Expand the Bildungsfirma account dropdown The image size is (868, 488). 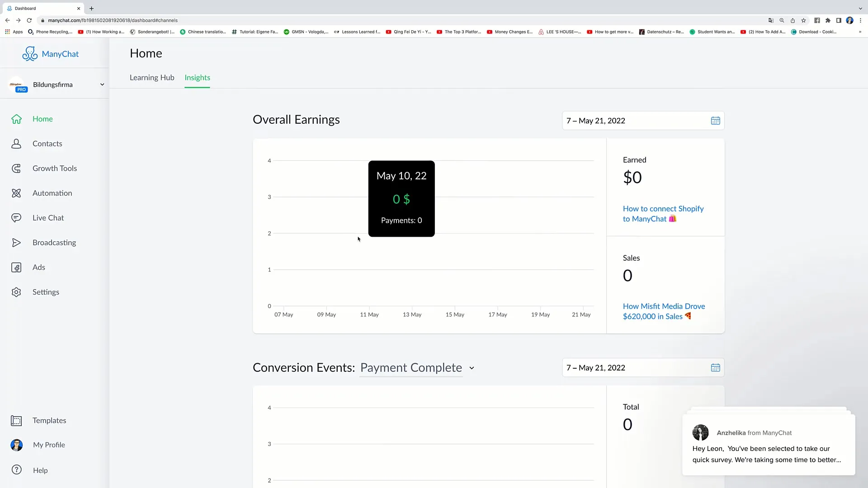click(102, 84)
